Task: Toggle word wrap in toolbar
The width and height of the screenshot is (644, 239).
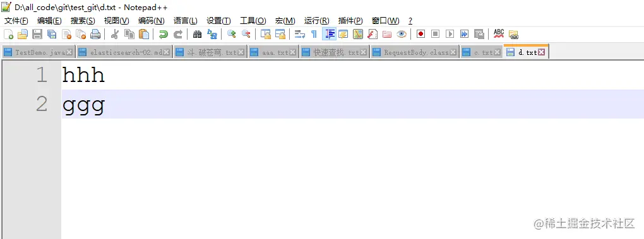Action: point(300,34)
